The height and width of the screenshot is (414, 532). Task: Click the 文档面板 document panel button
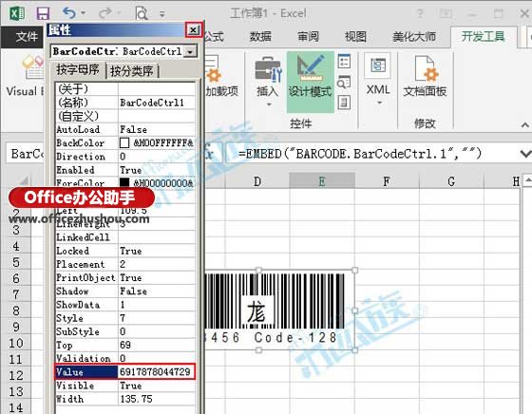coord(425,77)
